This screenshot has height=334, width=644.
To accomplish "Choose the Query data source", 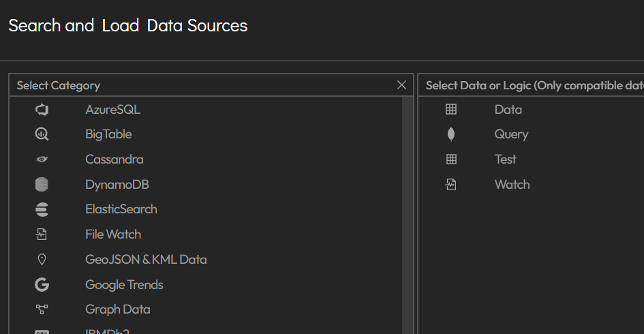I will (511, 134).
